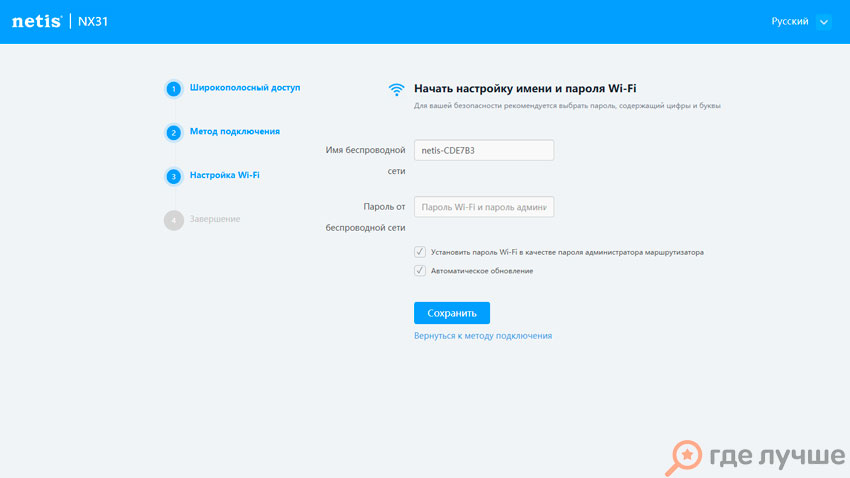Click the Wi-Fi password input field
This screenshot has width=850, height=478.
(484, 207)
